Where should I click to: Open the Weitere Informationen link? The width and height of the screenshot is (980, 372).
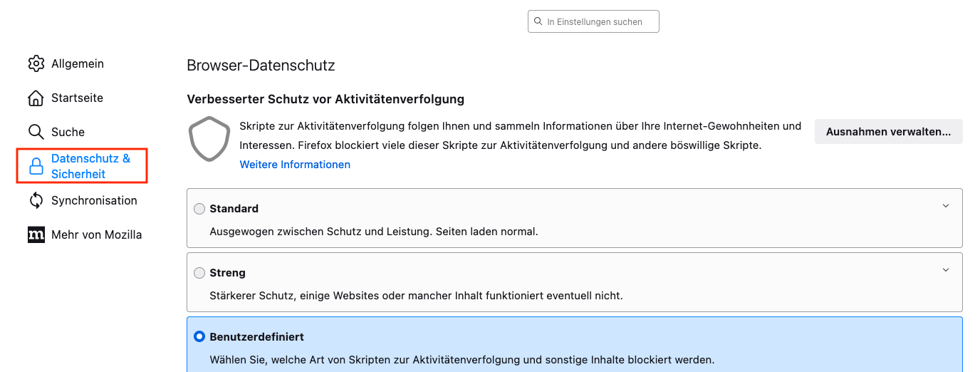pos(295,165)
